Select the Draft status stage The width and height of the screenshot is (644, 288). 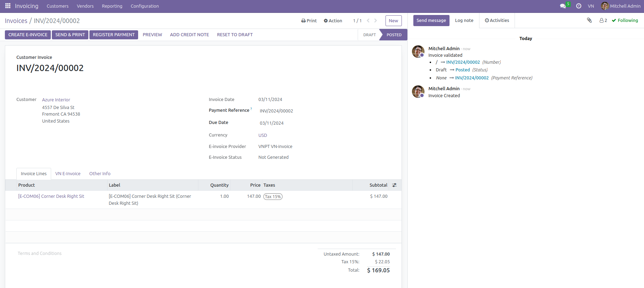[369, 35]
